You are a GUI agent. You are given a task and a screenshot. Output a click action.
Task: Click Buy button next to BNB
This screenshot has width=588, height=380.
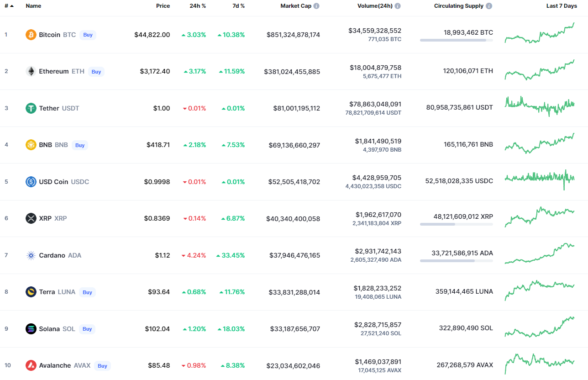[80, 145]
